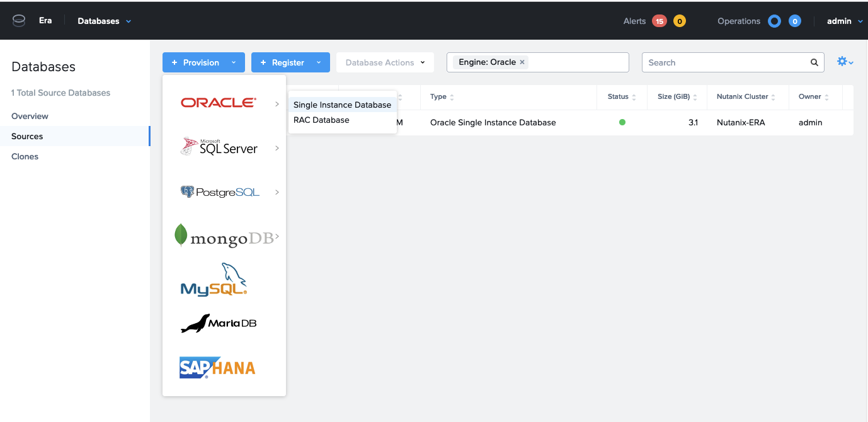Screen dimensions: 868x422
Task: Expand the PostgreSQL submenu chevron
Action: point(277,192)
